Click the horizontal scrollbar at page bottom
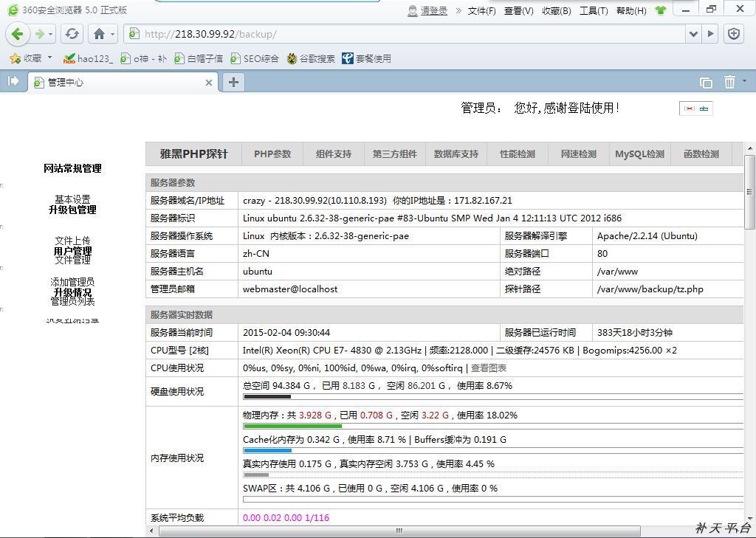 tap(399, 531)
